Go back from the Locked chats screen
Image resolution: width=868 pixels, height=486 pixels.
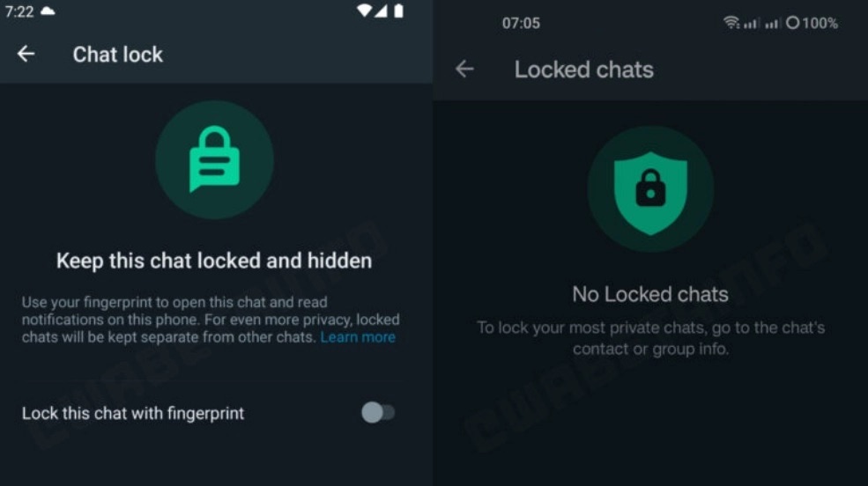pos(464,69)
